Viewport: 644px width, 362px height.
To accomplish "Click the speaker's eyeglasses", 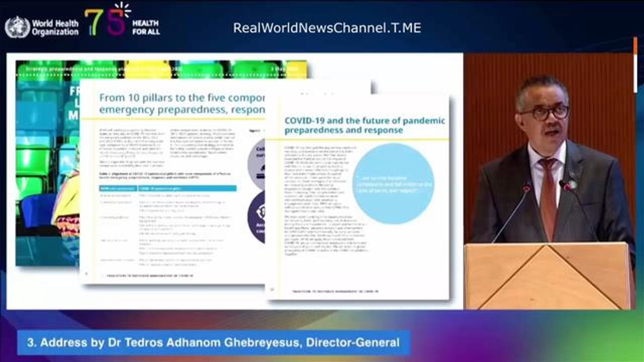I will (x=544, y=112).
